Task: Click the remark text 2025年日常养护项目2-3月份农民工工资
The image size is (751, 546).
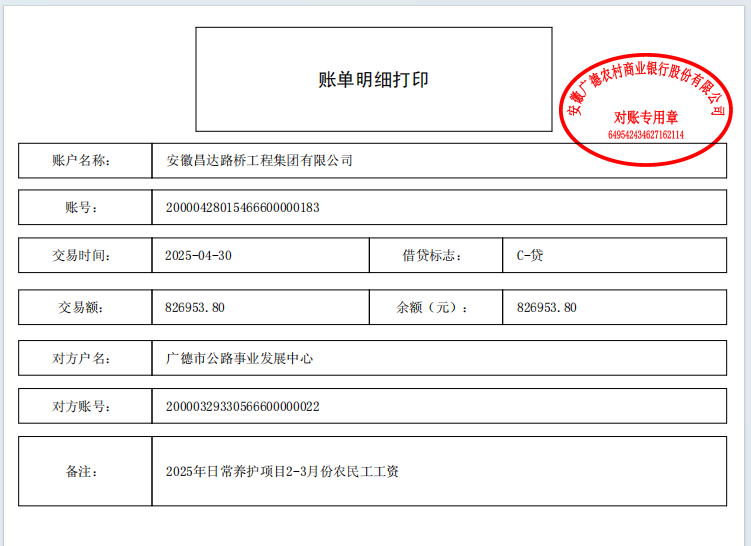Action: point(282,471)
